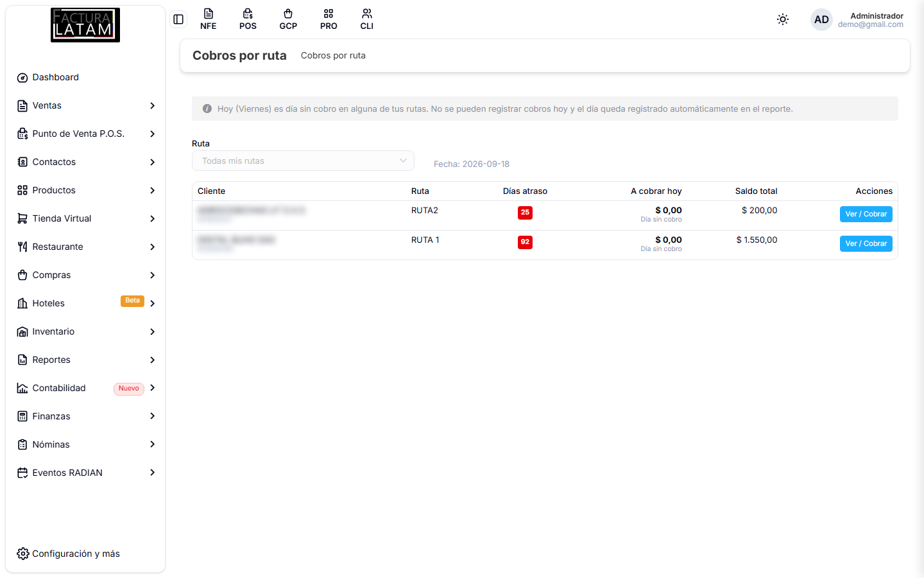
Task: Click Ver / Cobrar for RUTA2 row
Action: click(x=866, y=214)
